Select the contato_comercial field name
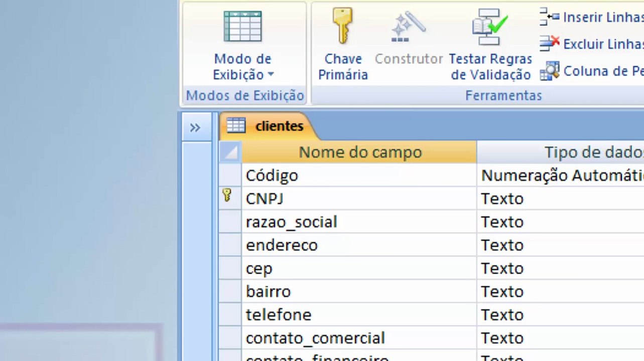644x361 pixels. click(359, 337)
